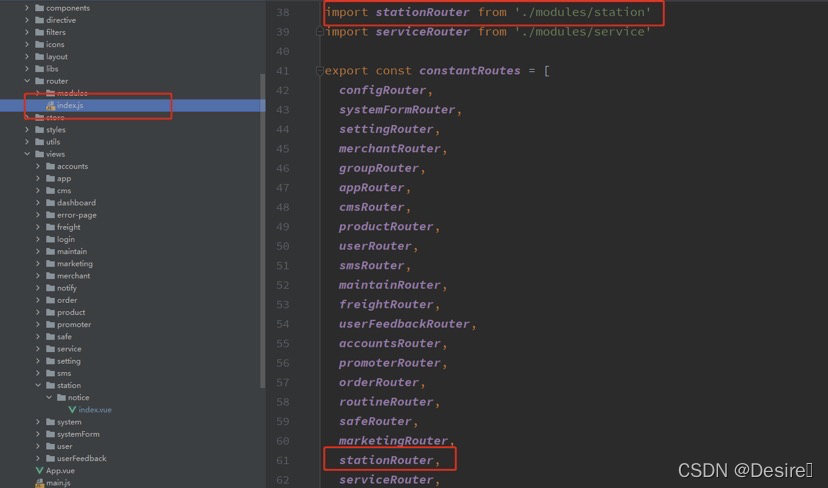The image size is (828, 488).
Task: Click the userFeedback folder icon
Action: [x=51, y=458]
